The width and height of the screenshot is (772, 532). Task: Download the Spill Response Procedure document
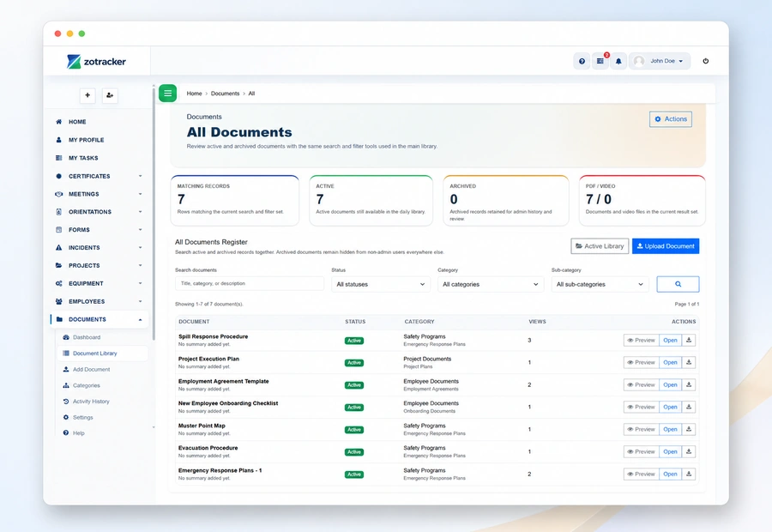click(x=689, y=341)
